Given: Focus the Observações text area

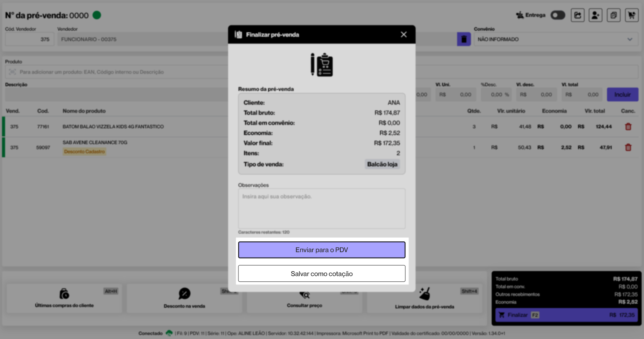Looking at the screenshot, I should (x=321, y=209).
